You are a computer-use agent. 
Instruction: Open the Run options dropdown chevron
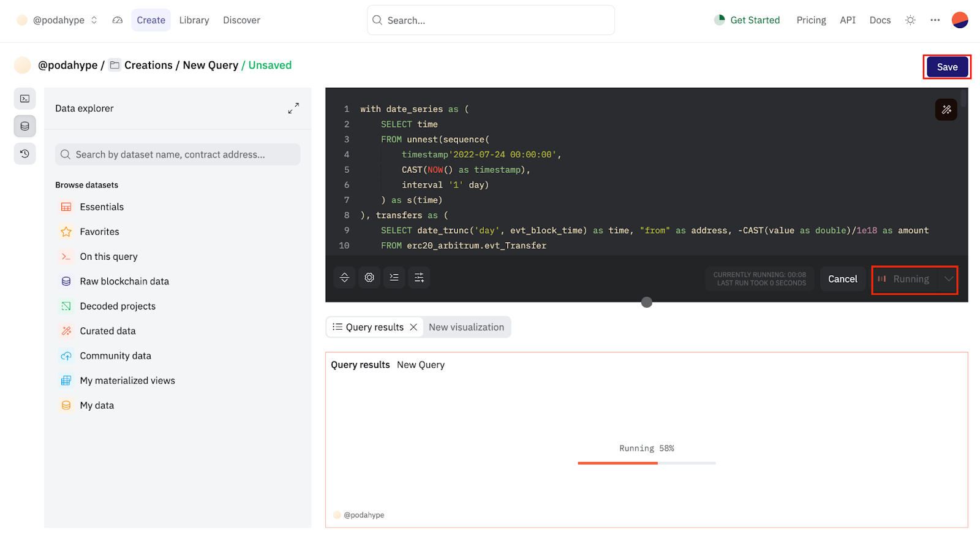coord(948,279)
